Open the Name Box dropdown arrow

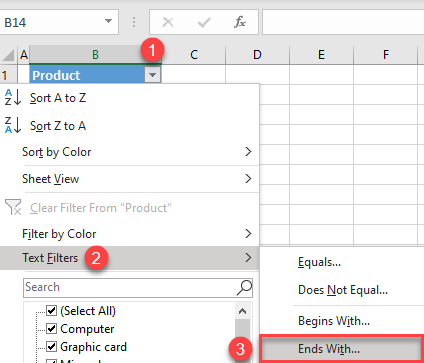click(x=108, y=22)
